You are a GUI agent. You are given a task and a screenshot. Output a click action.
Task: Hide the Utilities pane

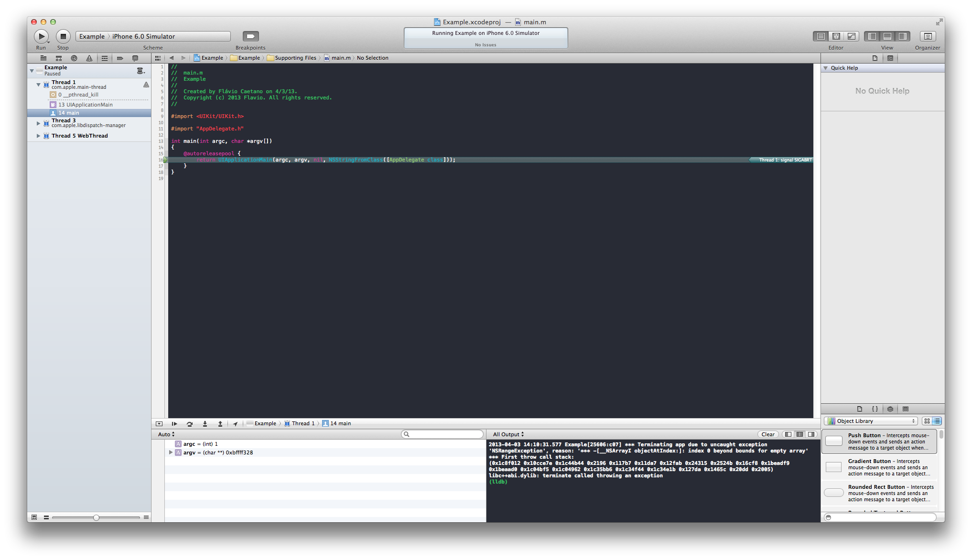[902, 36]
